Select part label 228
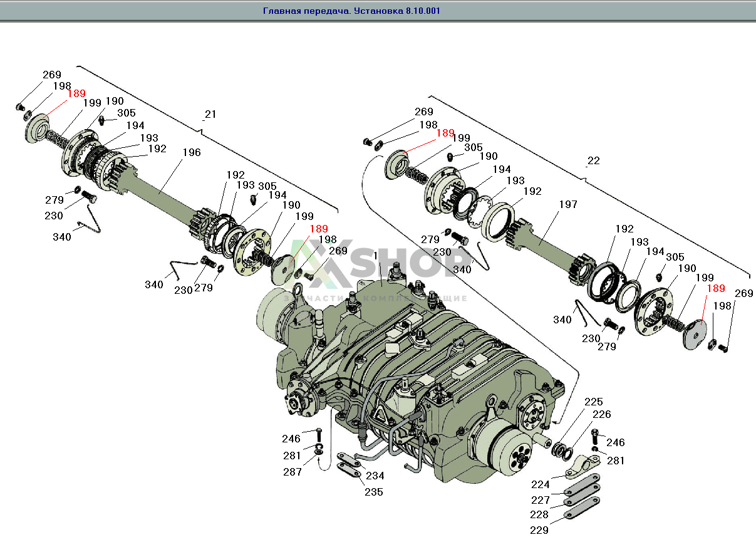756x542 pixels. (x=540, y=514)
